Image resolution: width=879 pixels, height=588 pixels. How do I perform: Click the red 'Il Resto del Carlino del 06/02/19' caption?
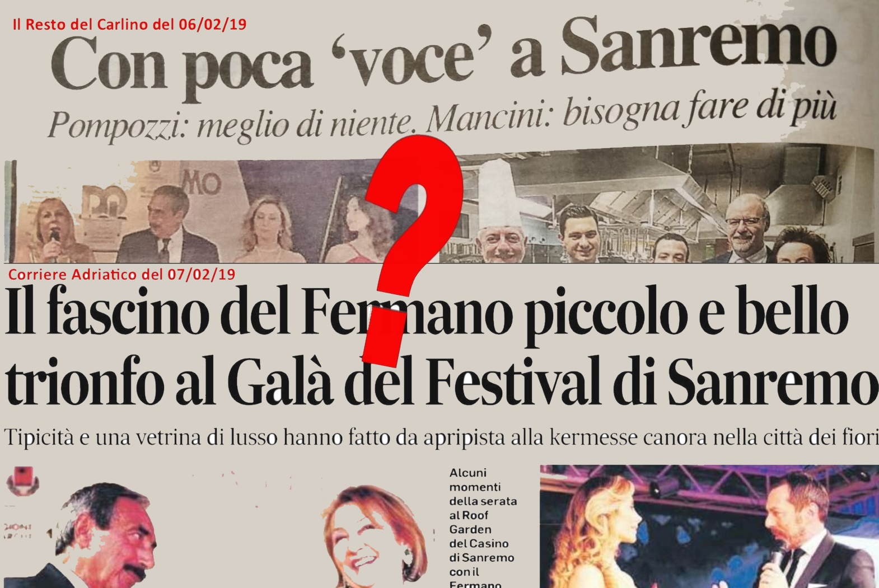[x=129, y=24]
